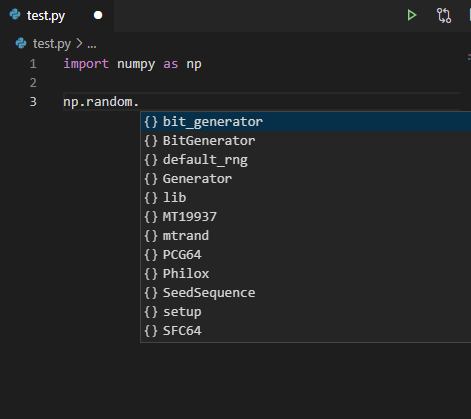The image size is (471, 419).
Task: Click the module icon beside Philox
Action: click(x=151, y=274)
